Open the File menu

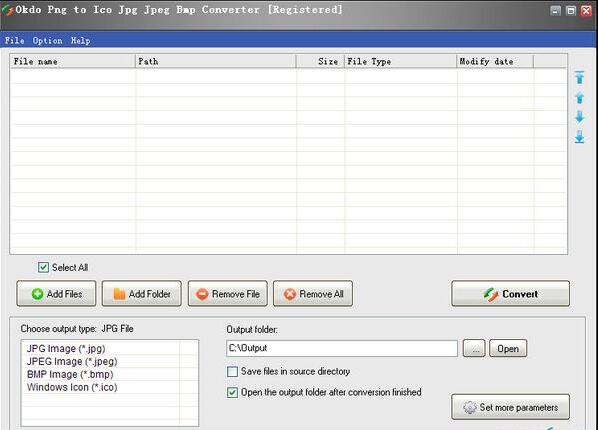14,40
